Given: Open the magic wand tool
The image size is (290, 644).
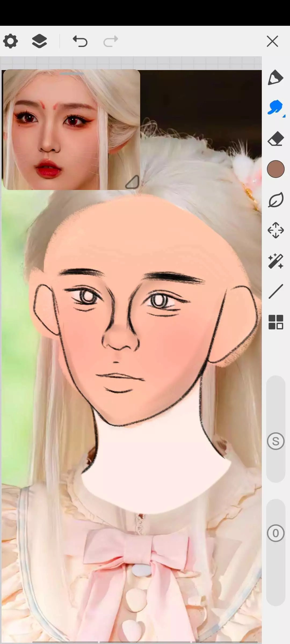Looking at the screenshot, I should click(x=276, y=261).
